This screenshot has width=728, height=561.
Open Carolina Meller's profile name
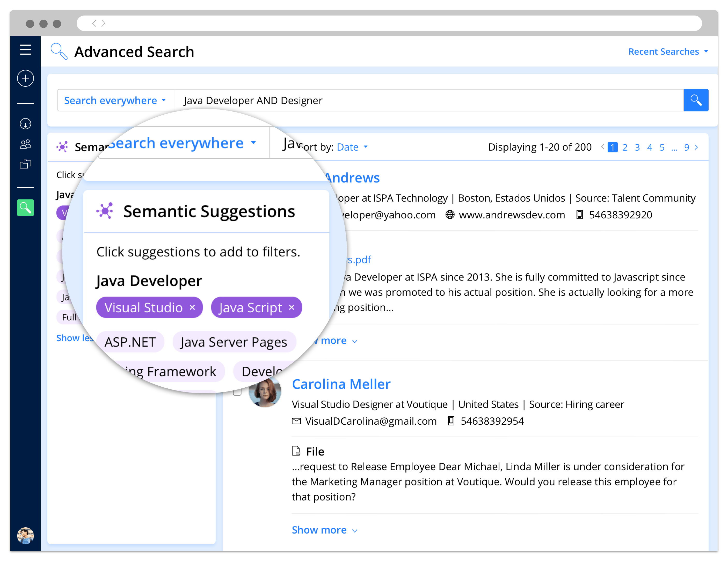341,384
